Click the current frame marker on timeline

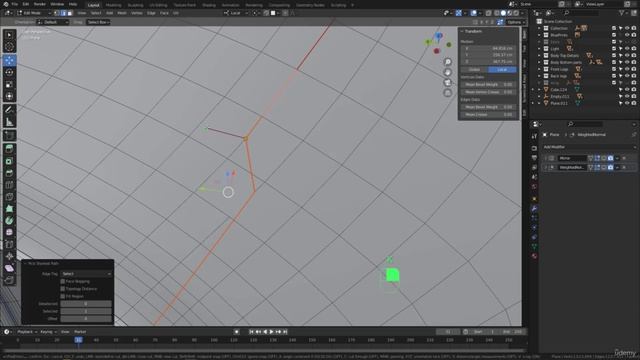tap(78, 340)
